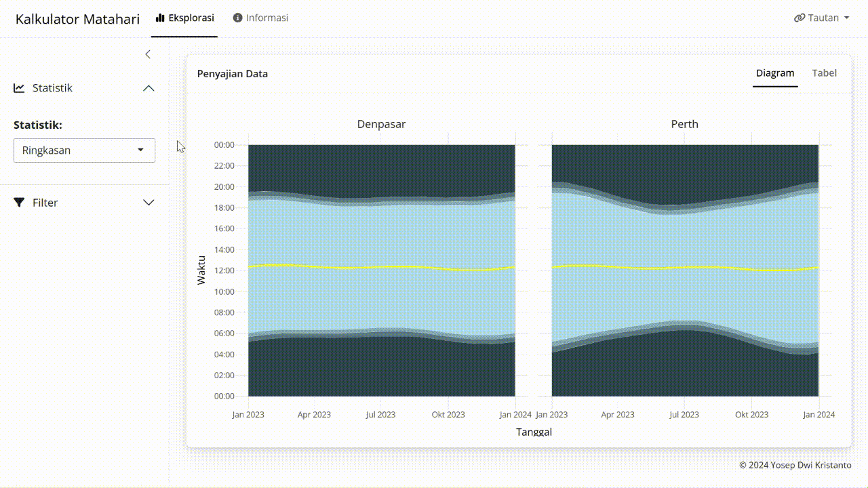Collapse the Statistik section using its chevron
This screenshot has width=868, height=488.
(149, 88)
